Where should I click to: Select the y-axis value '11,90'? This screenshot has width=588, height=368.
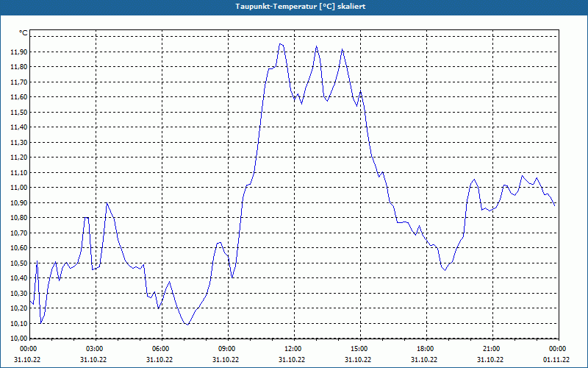point(19,52)
